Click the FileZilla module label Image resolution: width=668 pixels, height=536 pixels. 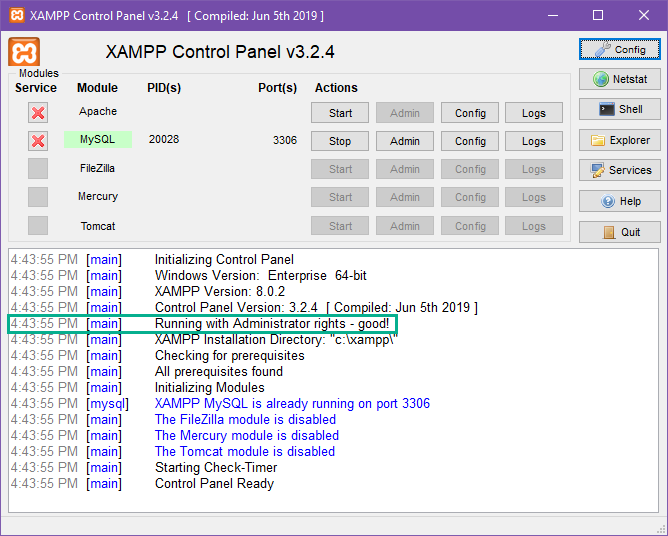click(x=98, y=168)
